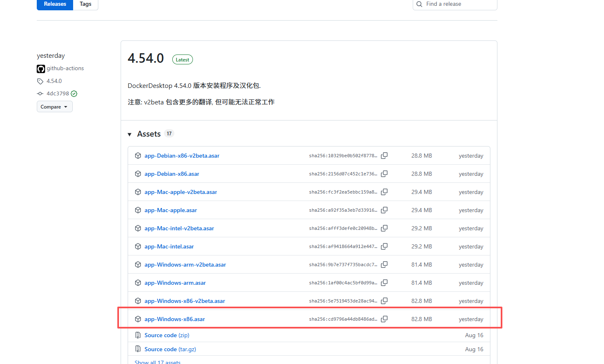Screen dimensions: 604x364
Task: Download app-Windows-x86.asar
Action: (x=175, y=319)
